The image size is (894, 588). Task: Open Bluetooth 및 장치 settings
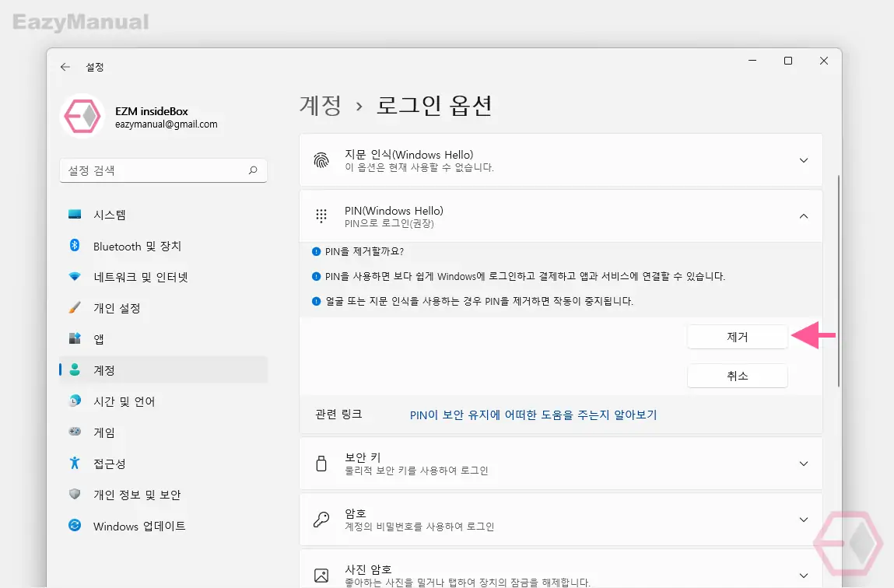163,246
